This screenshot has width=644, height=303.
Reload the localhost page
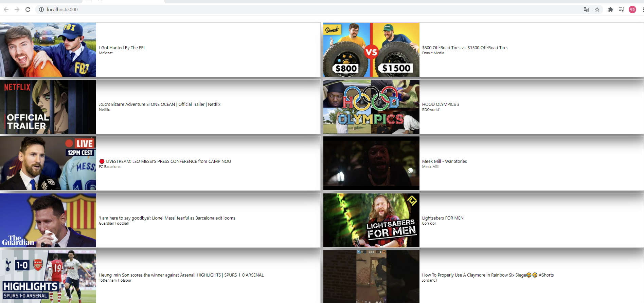tap(28, 10)
